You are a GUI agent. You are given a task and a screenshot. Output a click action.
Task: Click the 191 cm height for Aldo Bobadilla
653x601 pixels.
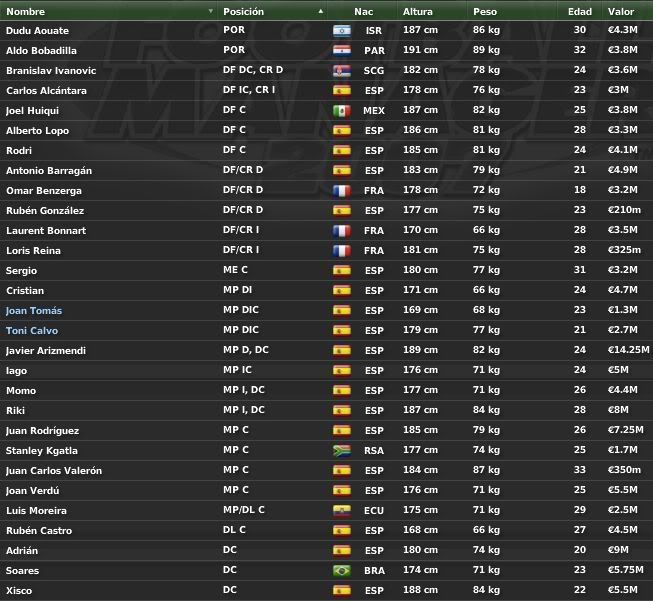pos(420,50)
